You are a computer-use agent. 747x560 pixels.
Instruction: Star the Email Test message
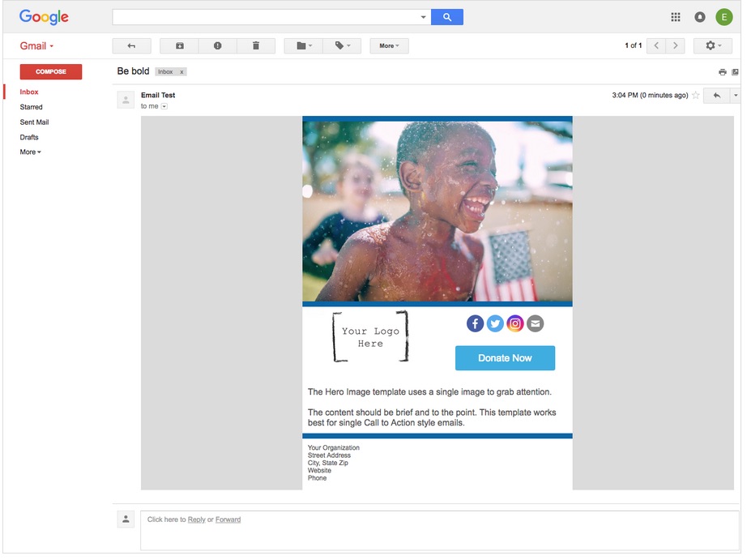click(x=695, y=96)
